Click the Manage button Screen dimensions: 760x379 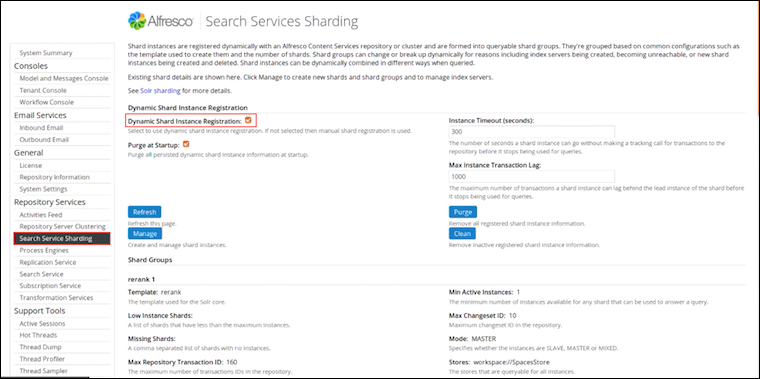tap(144, 234)
